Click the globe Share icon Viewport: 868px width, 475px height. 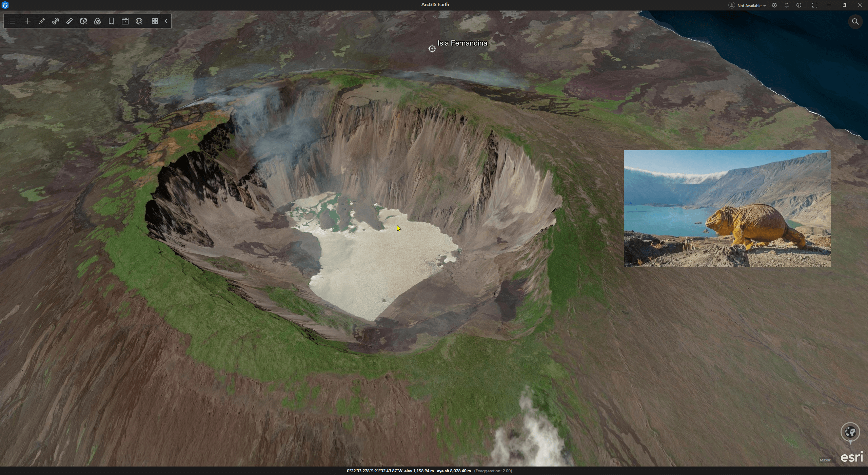[139, 21]
